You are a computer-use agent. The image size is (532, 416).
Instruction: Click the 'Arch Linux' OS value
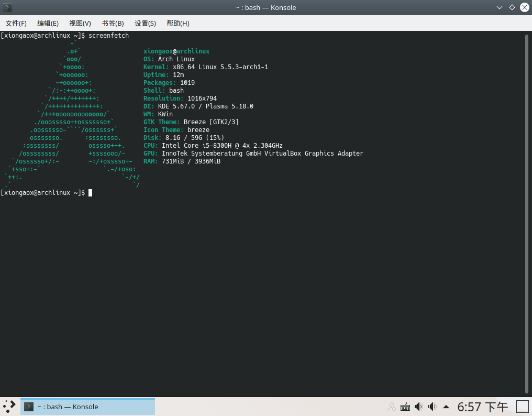coord(176,59)
